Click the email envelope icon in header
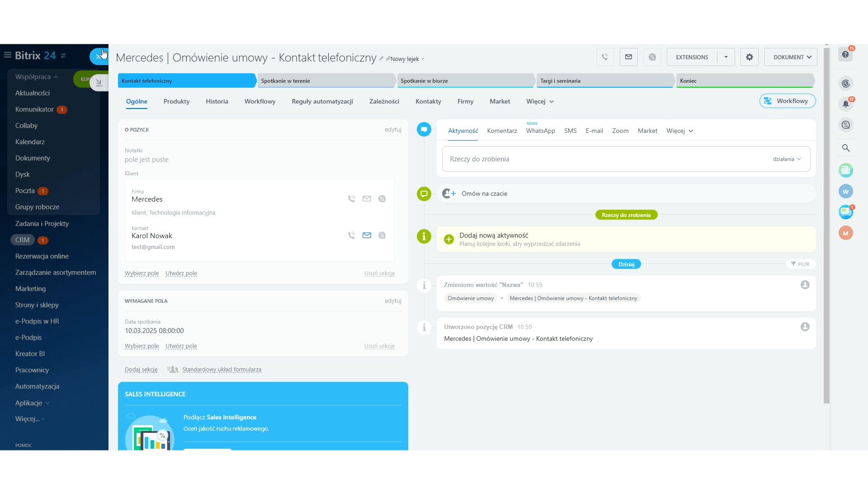 tap(628, 57)
